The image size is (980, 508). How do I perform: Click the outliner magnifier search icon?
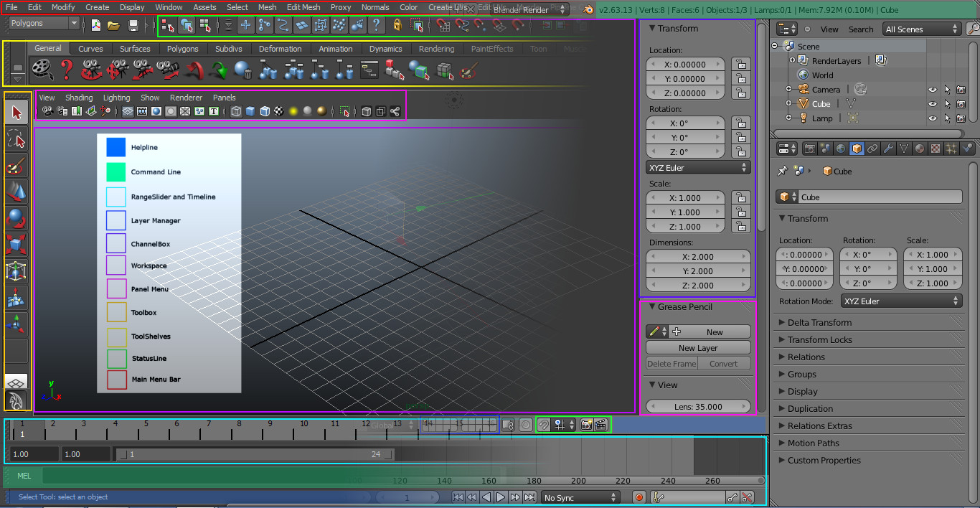pyautogui.click(x=973, y=29)
